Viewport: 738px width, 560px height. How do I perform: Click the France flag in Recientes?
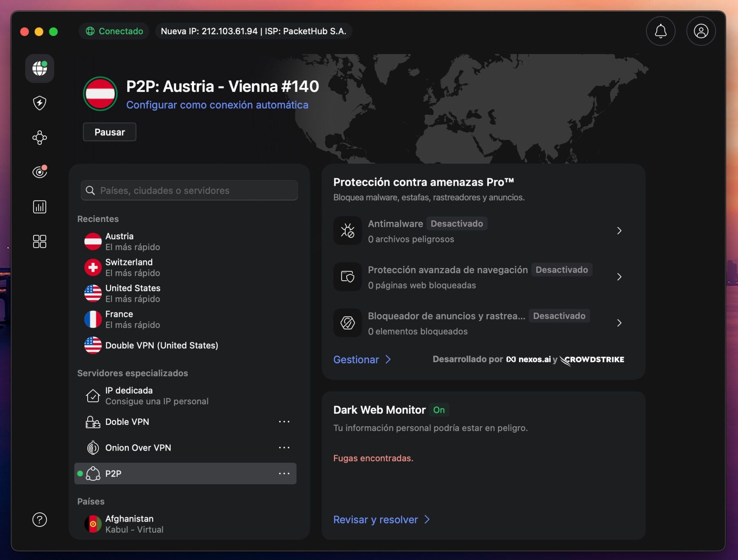tap(93, 319)
